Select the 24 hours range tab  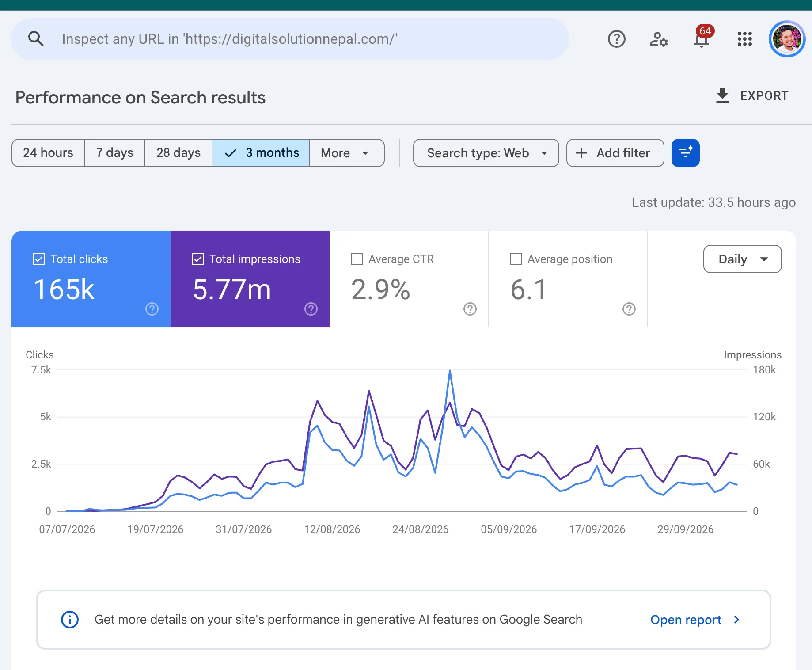coord(48,153)
